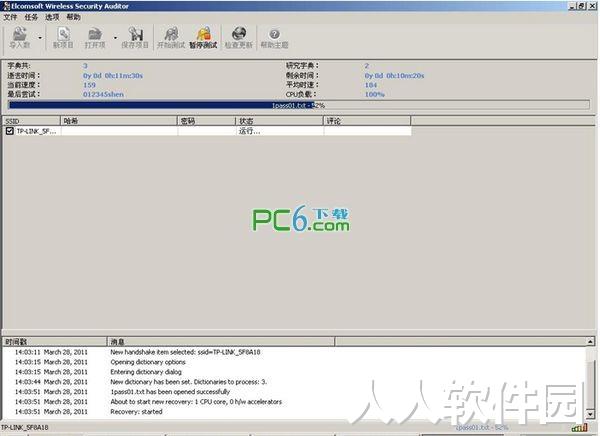This screenshot has width=600, height=436.
Task: Select log entry 'About to start new recovery'
Action: pos(196,402)
